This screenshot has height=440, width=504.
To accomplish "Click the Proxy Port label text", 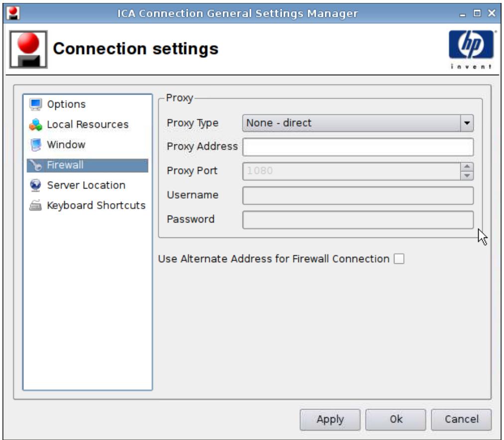I will 192,171.
